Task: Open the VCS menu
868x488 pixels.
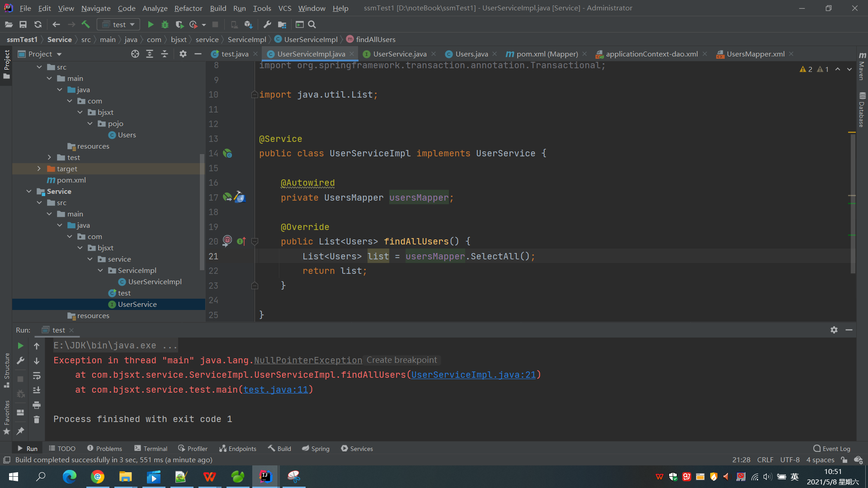Action: coord(285,8)
